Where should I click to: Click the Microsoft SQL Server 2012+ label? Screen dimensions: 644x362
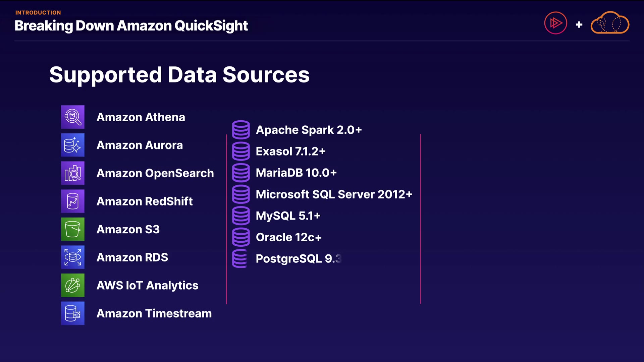tap(334, 194)
